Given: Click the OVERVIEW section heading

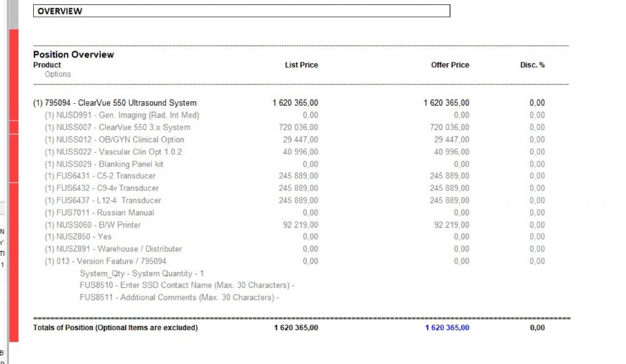Looking at the screenshot, I should (60, 11).
